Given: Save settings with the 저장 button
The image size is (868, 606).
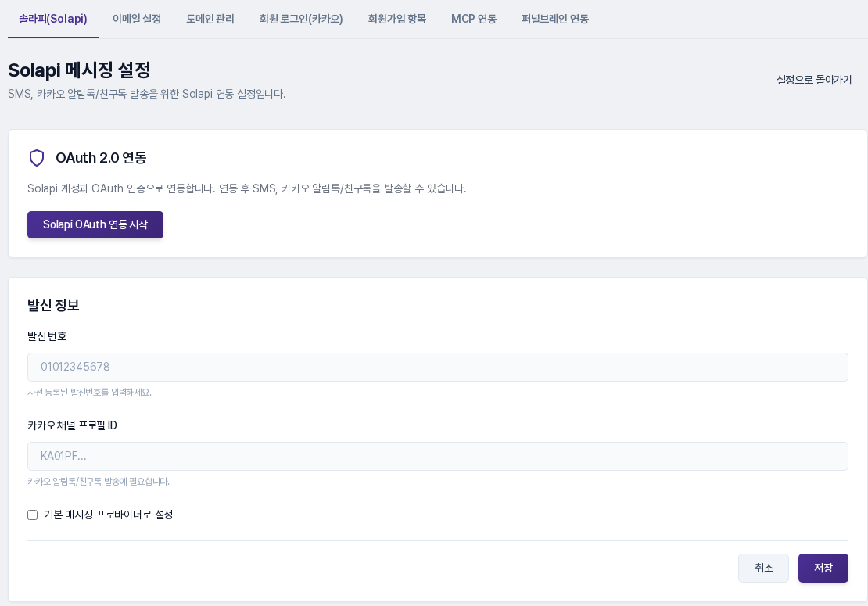Looking at the screenshot, I should coord(823,568).
